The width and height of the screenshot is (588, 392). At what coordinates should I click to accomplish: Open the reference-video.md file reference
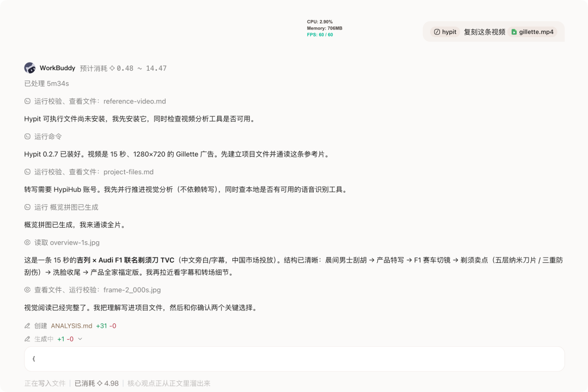coord(134,101)
